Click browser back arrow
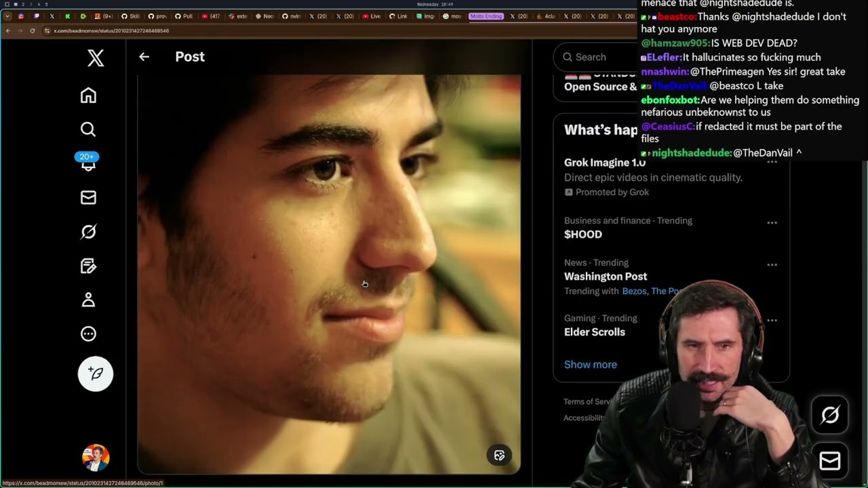The image size is (868, 488). (8, 30)
